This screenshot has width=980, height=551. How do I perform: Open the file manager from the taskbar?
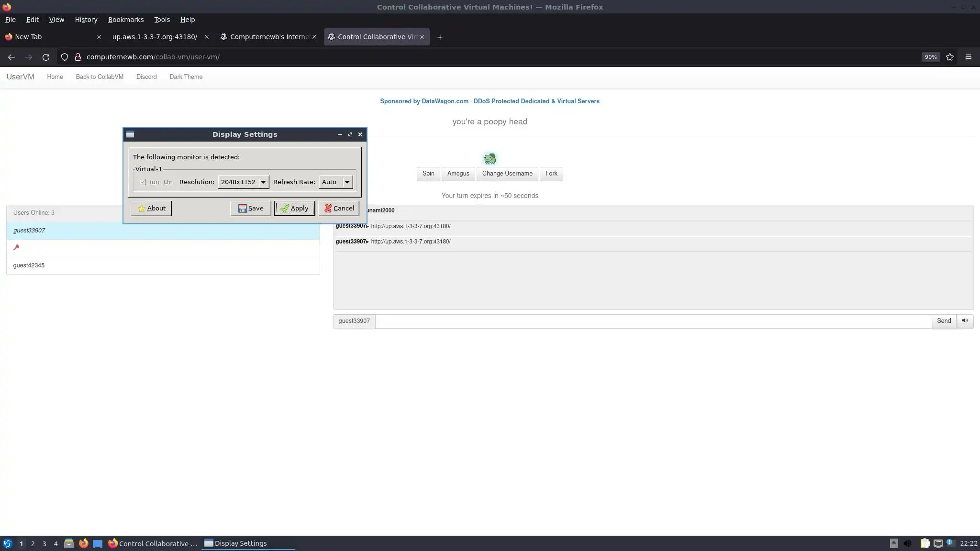tap(69, 543)
